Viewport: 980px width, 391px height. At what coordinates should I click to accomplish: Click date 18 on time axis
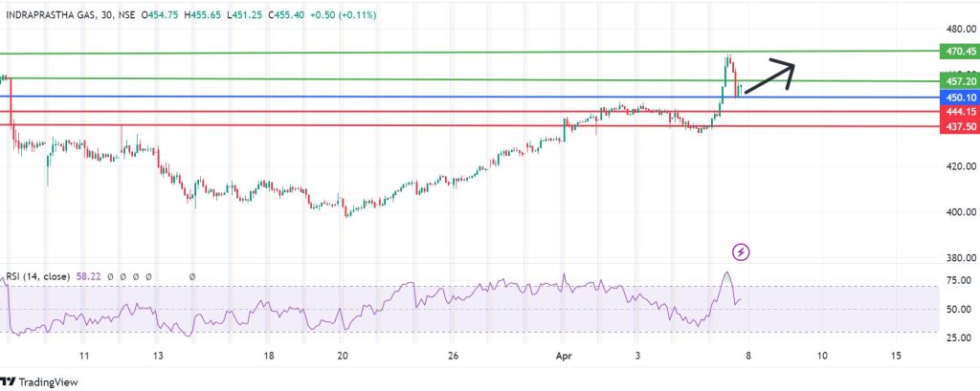tap(268, 356)
